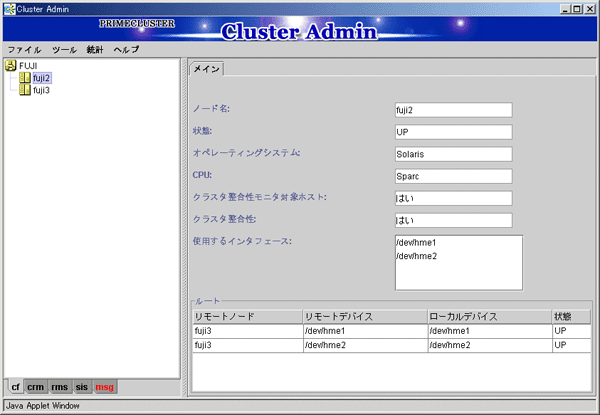Screen dimensions: 600x415
Task: Open the red msg tab
Action: click(x=104, y=387)
